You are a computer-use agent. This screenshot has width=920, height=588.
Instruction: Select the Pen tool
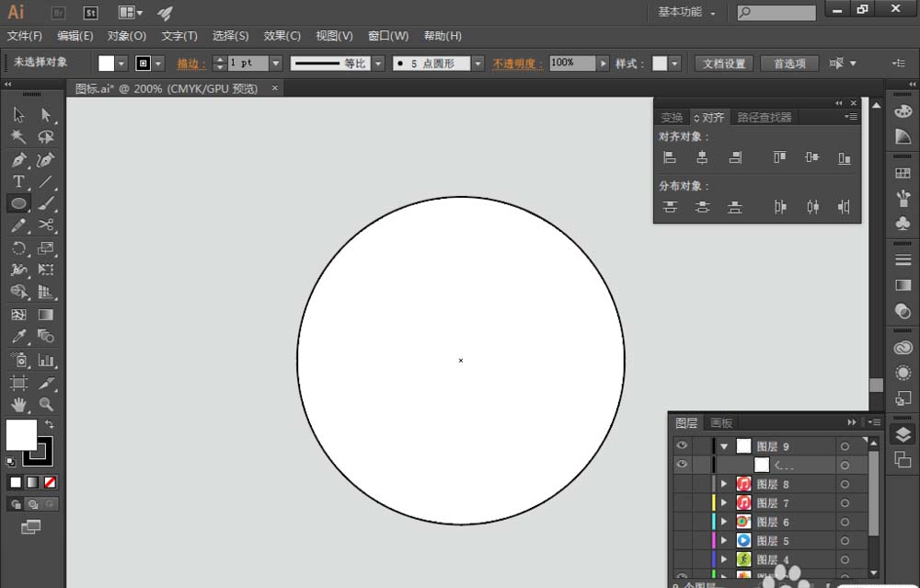click(x=18, y=159)
